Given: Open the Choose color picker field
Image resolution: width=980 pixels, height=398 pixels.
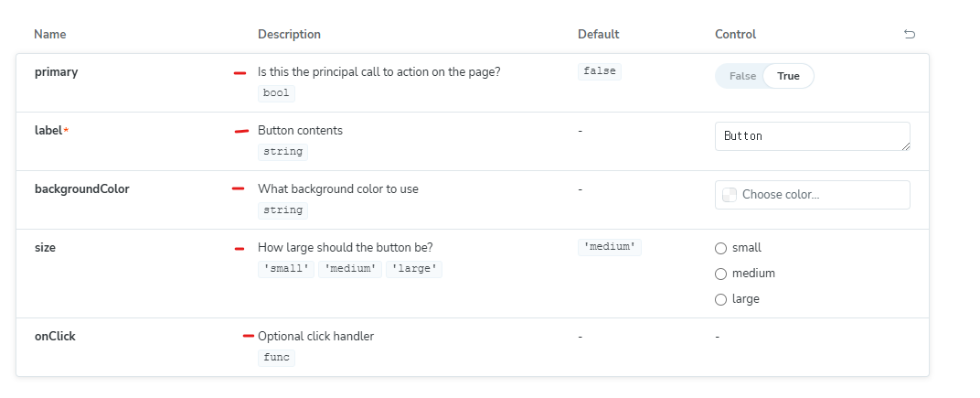Looking at the screenshot, I should (813, 195).
